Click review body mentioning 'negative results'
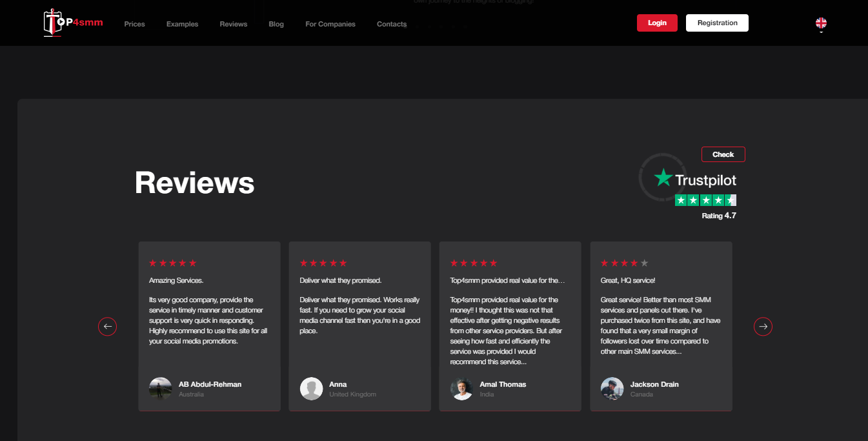This screenshot has width=868, height=441. click(x=505, y=331)
